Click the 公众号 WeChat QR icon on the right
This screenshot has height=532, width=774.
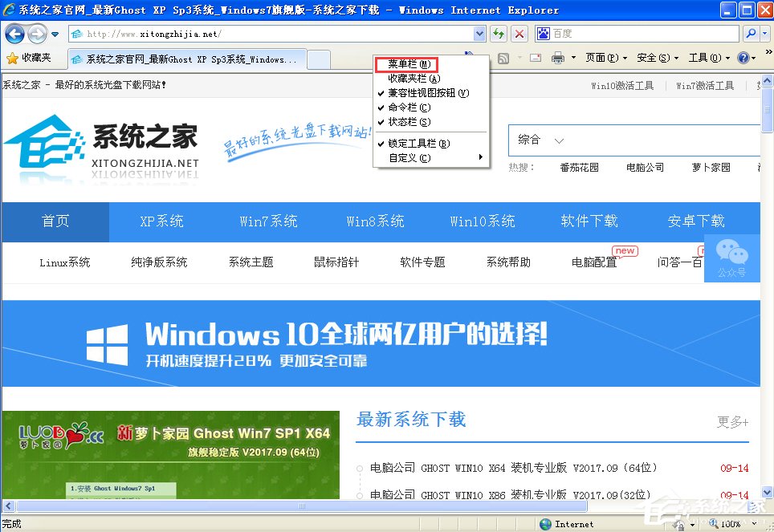pos(732,259)
